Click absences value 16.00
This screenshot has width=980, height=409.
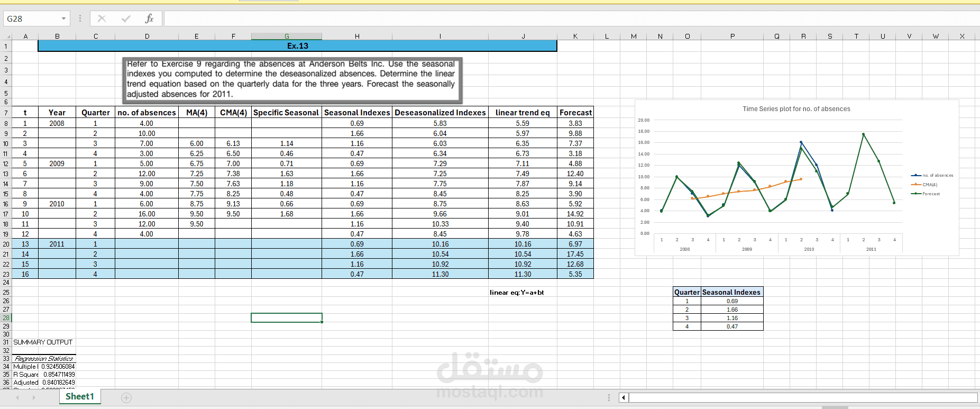coord(146,214)
